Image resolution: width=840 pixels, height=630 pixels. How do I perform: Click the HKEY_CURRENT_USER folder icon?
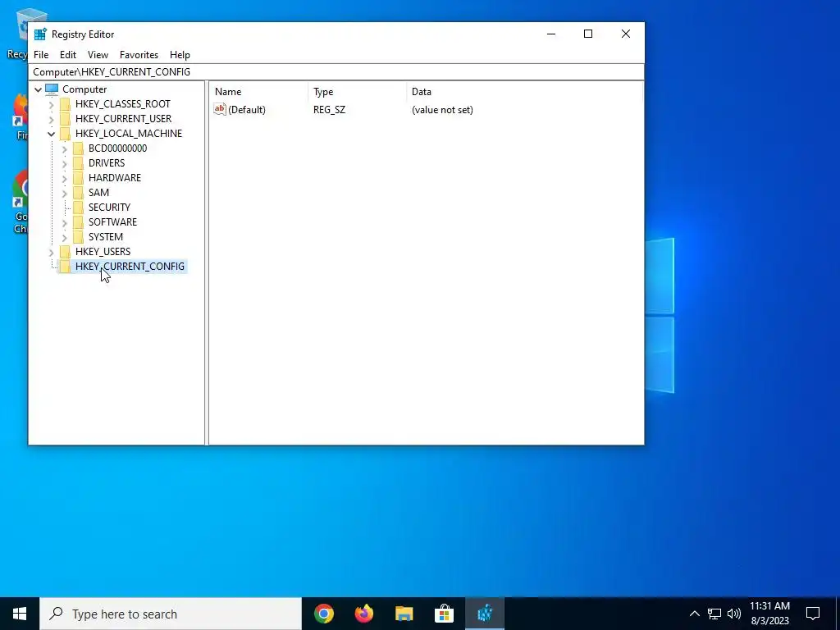coord(65,118)
